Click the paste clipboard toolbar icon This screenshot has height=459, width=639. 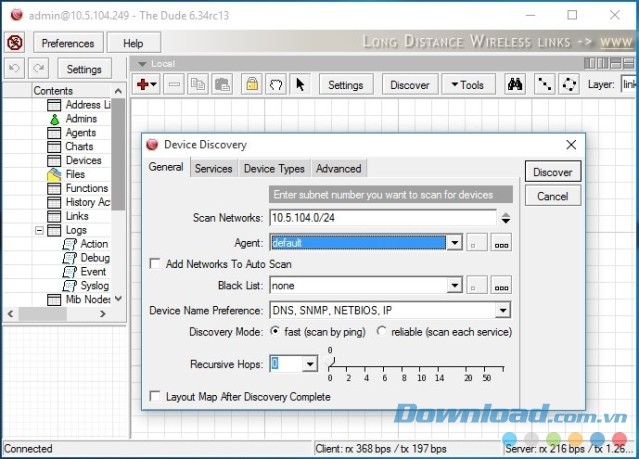tap(223, 85)
